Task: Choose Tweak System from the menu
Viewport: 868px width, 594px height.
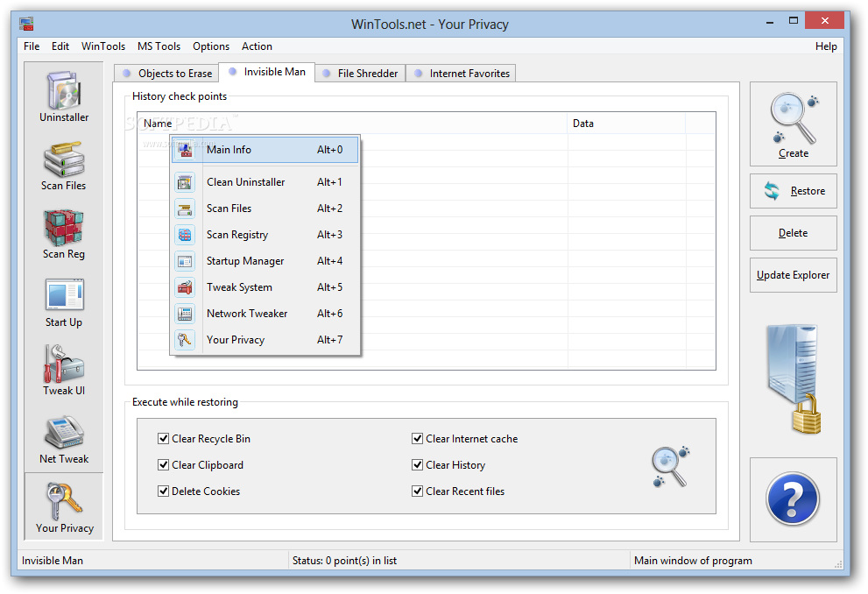Action: [265, 287]
